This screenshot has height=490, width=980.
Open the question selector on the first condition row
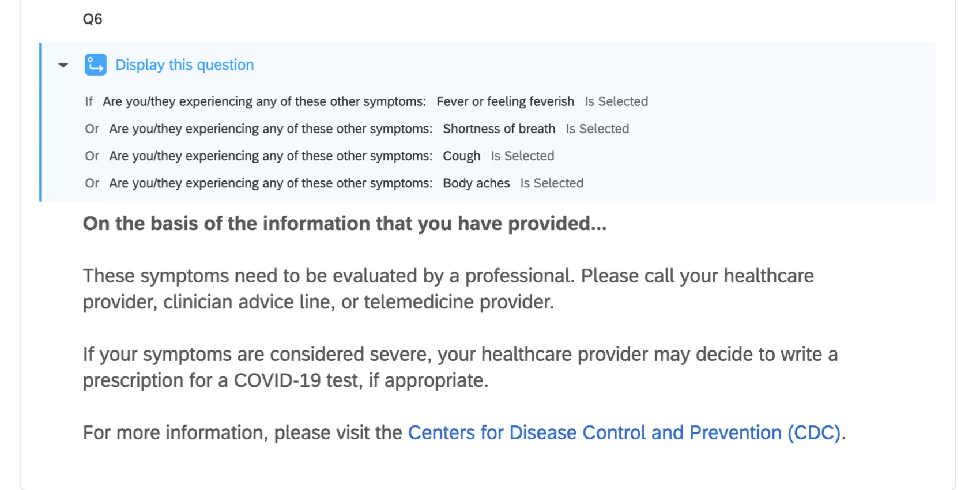point(265,101)
